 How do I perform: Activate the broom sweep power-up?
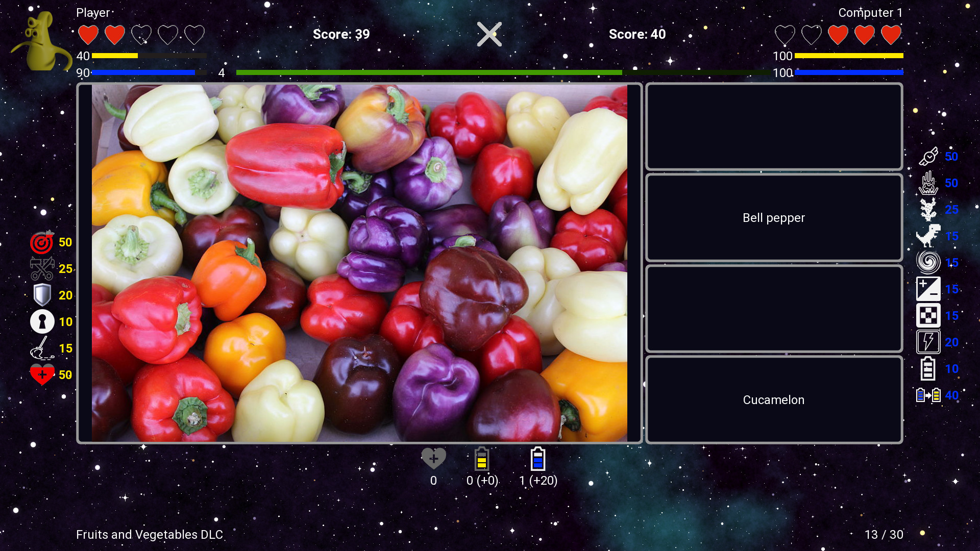click(42, 348)
